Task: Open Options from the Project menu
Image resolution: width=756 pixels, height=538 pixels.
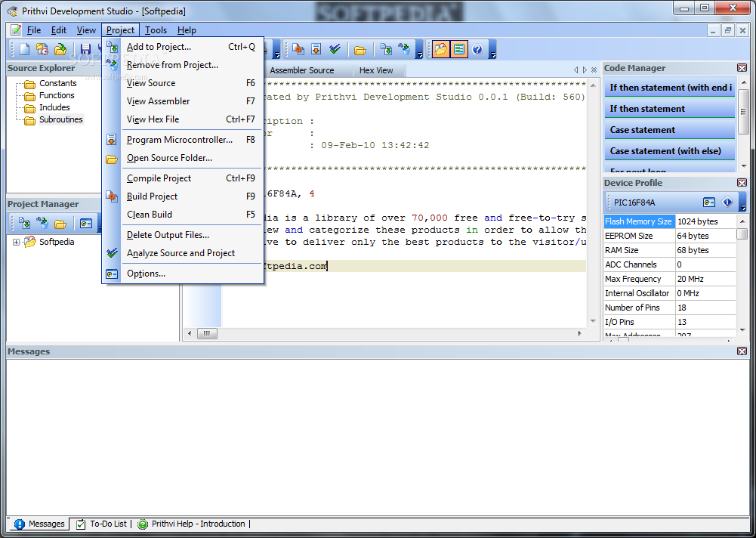Action: click(184, 274)
